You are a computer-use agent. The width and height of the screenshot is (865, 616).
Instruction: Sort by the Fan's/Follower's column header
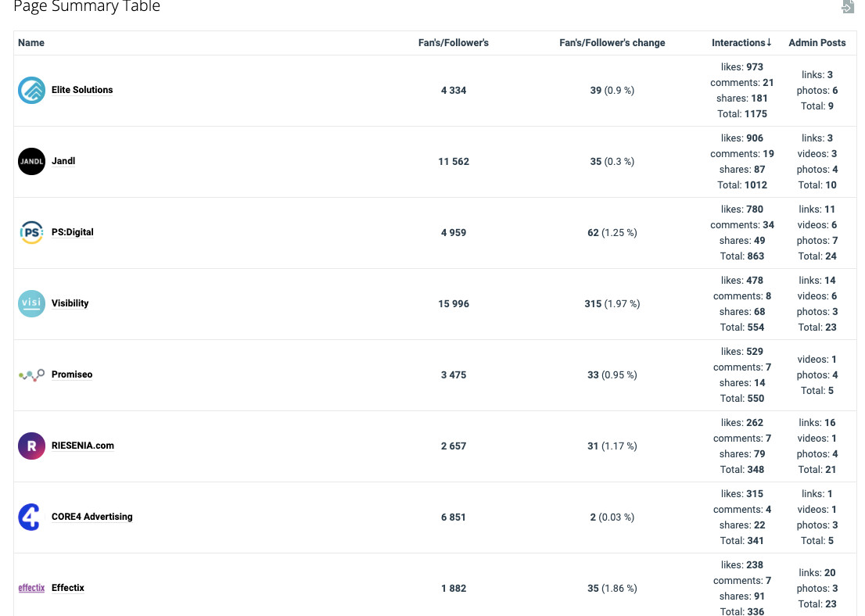point(454,43)
